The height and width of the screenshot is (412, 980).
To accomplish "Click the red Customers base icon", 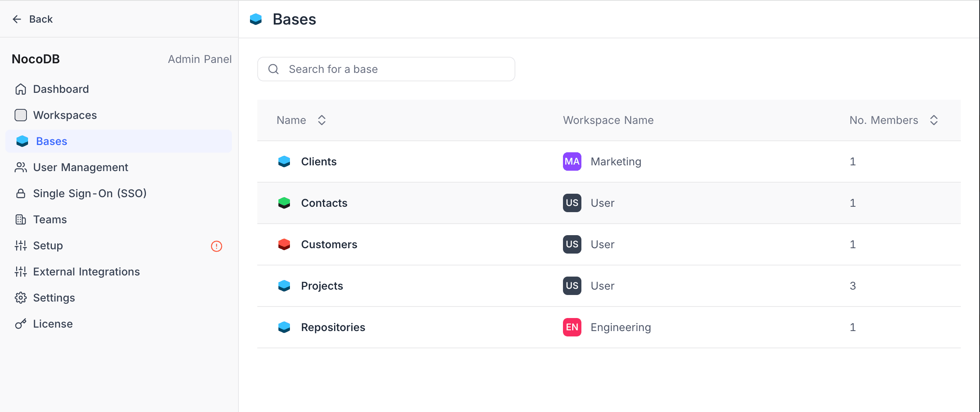I will point(284,244).
